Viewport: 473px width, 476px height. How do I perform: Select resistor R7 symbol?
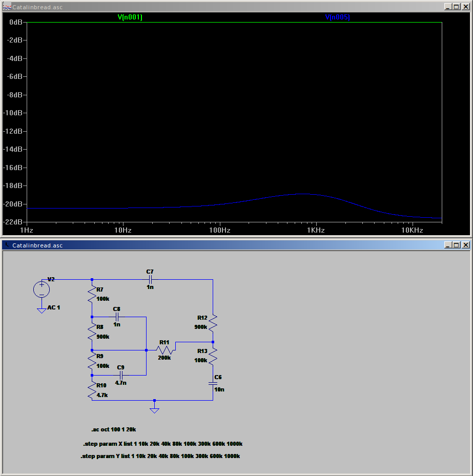coord(92,295)
